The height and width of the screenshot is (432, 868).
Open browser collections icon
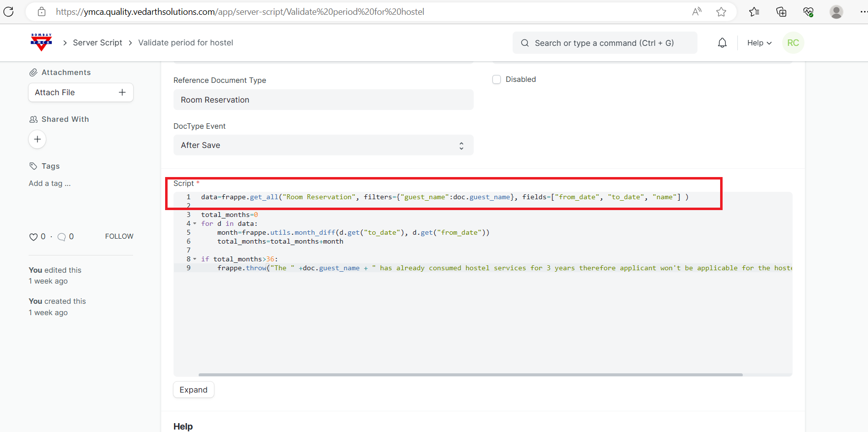pos(781,12)
